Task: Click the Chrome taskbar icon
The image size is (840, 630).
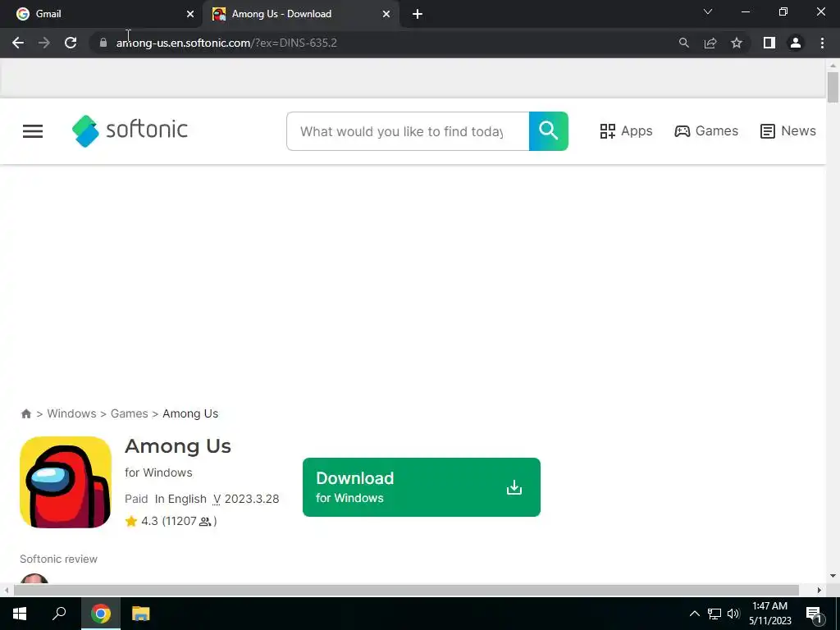Action: pos(101,614)
